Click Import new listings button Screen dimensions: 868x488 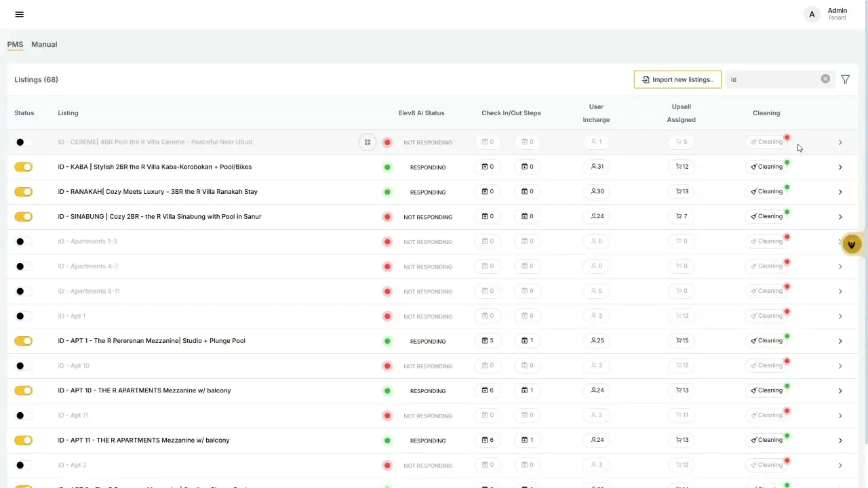(677, 79)
